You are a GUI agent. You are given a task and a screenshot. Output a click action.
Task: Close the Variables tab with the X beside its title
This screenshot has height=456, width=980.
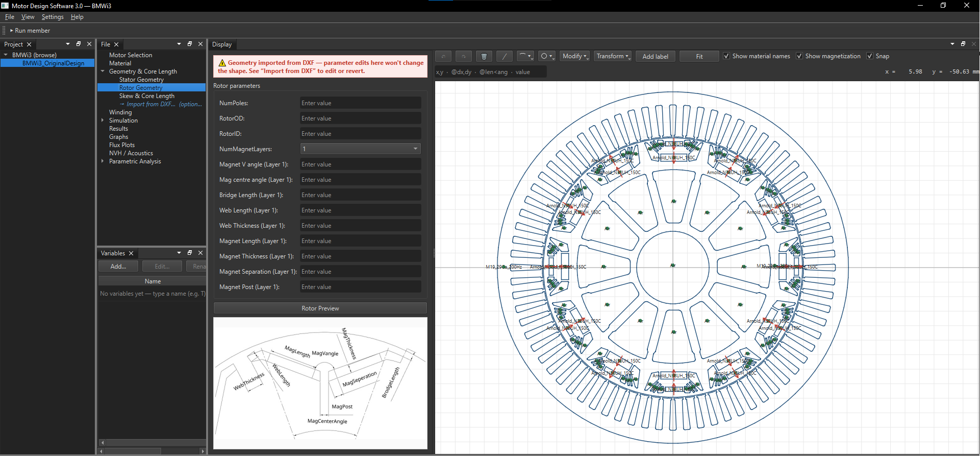point(131,253)
